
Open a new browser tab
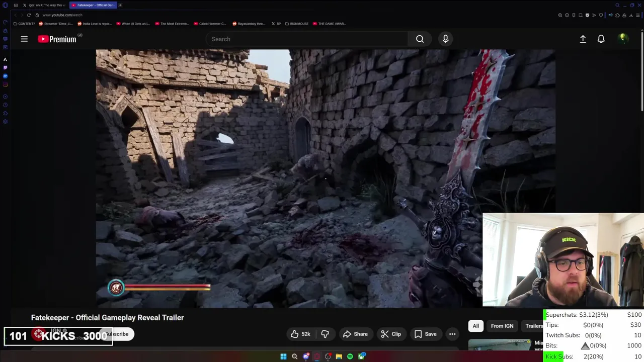click(x=120, y=5)
